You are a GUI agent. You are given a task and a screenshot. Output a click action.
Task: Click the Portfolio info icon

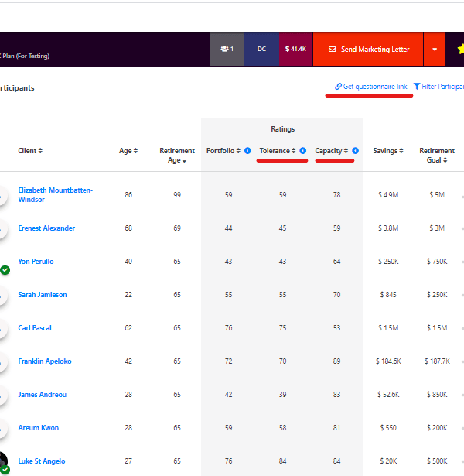[247, 151]
